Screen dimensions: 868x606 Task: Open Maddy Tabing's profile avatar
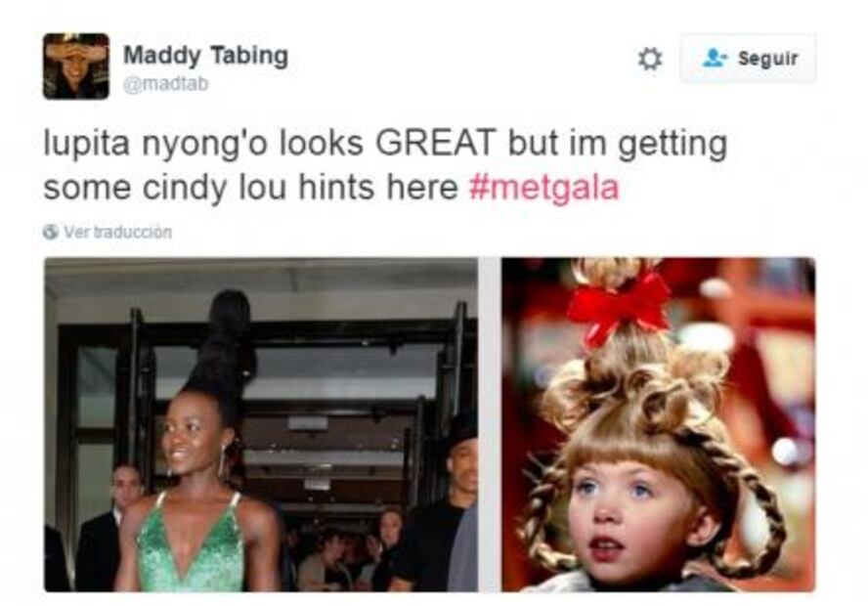click(76, 66)
